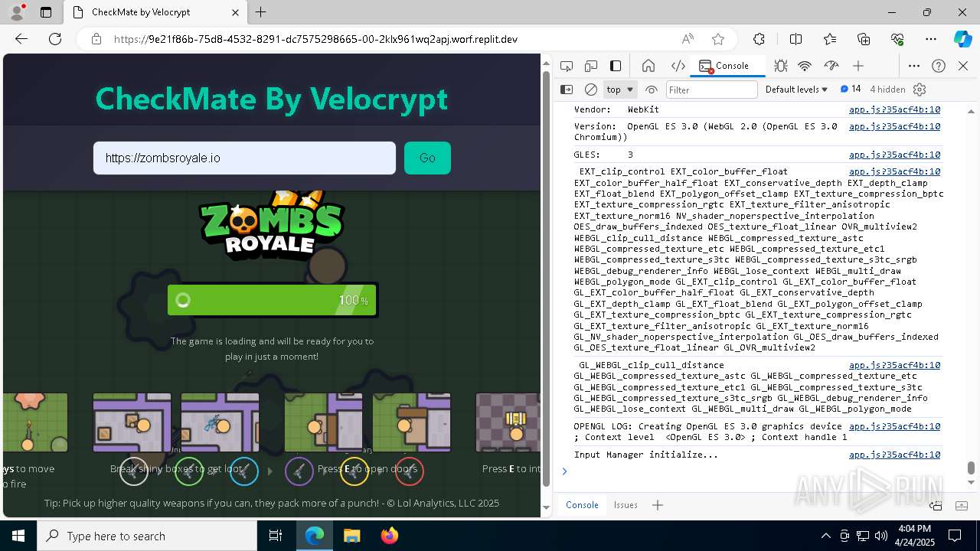
Task: Open Windows Start menu
Action: tap(18, 536)
